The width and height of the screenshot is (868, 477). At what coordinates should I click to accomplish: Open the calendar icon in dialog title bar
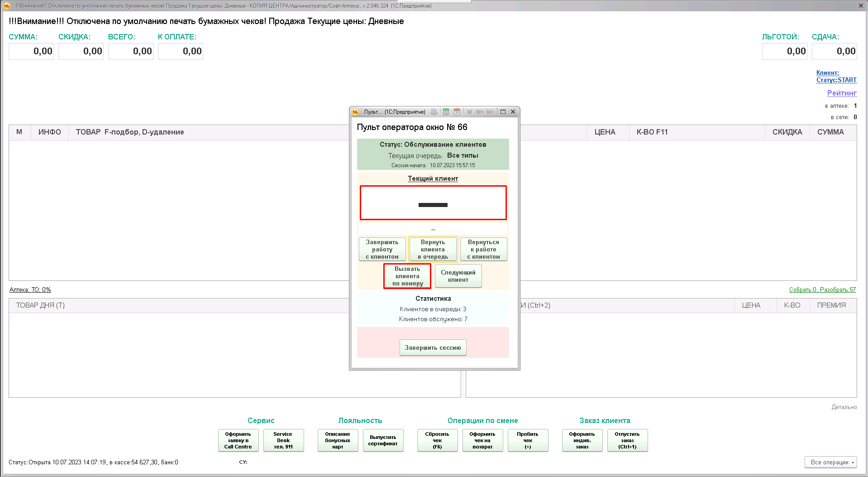pos(457,112)
